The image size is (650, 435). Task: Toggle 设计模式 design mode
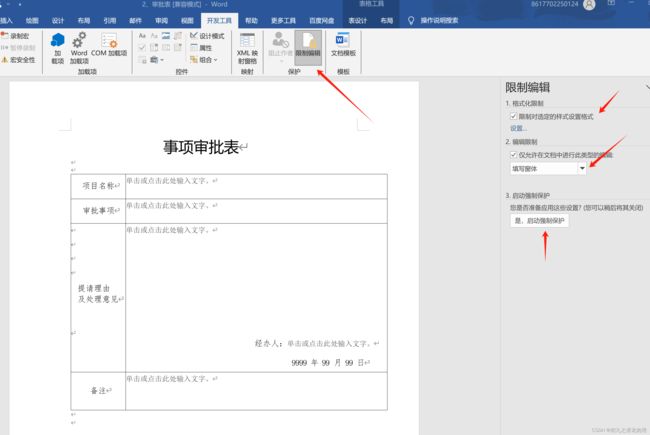tap(207, 36)
